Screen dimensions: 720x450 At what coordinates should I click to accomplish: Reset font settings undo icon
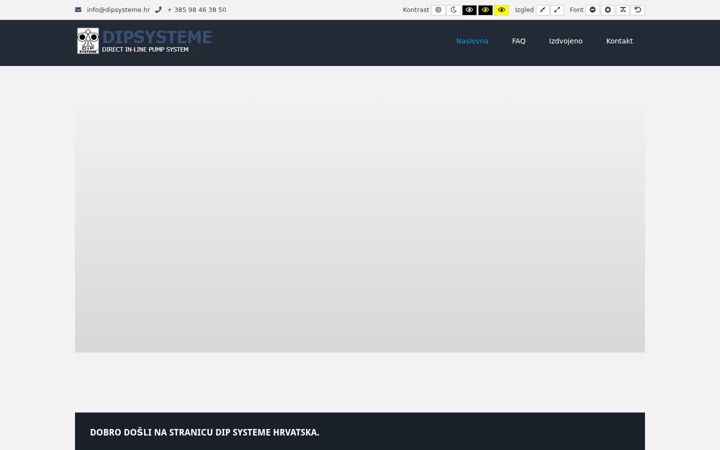(638, 10)
